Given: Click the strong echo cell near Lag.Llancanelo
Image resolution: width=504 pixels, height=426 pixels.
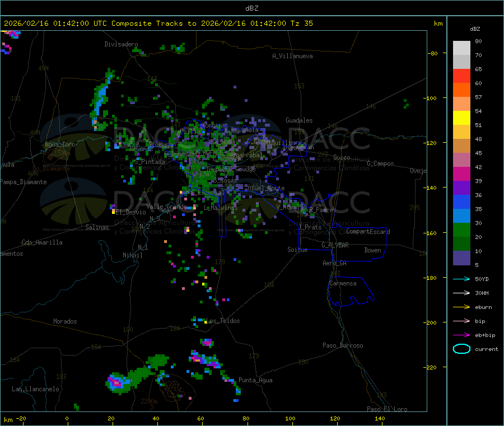Looking at the screenshot, I should coord(117,382).
